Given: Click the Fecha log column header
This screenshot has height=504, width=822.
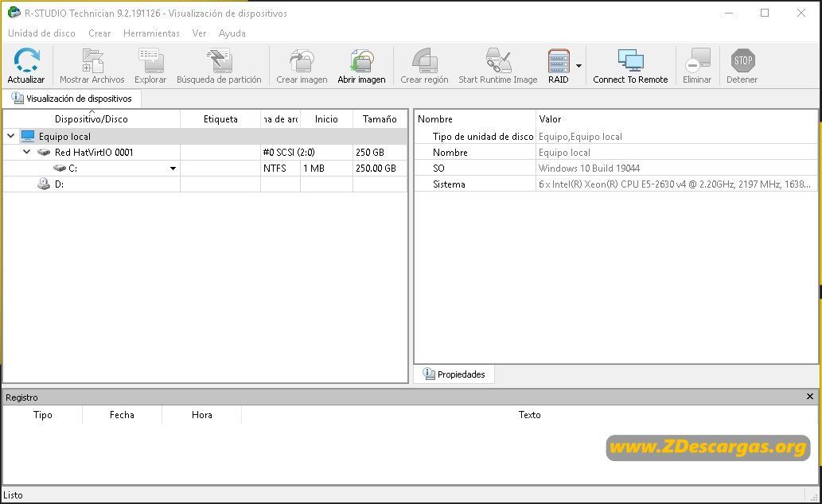Looking at the screenshot, I should [x=123, y=415].
